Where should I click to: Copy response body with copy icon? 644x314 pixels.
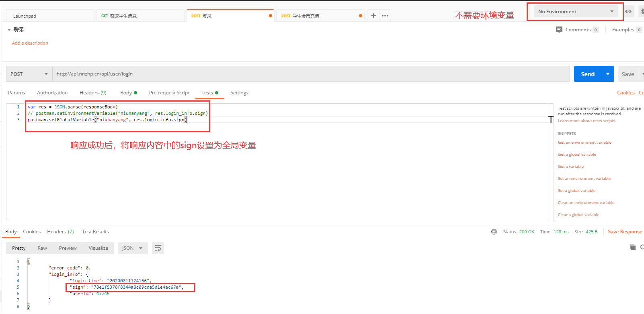coord(632,247)
